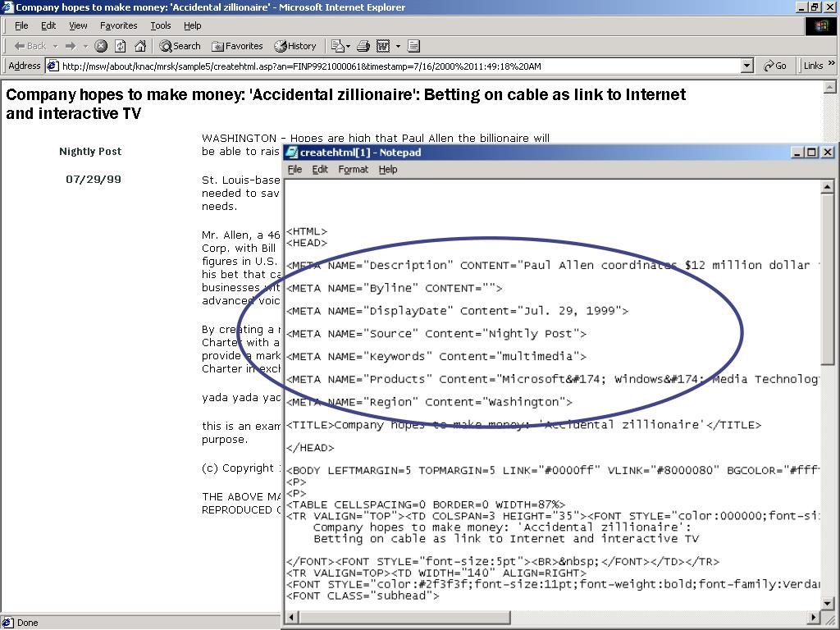Click Notepad's horizontal scroll right arrow
Viewport: 840px width, 630px height.
pyautogui.click(x=815, y=617)
